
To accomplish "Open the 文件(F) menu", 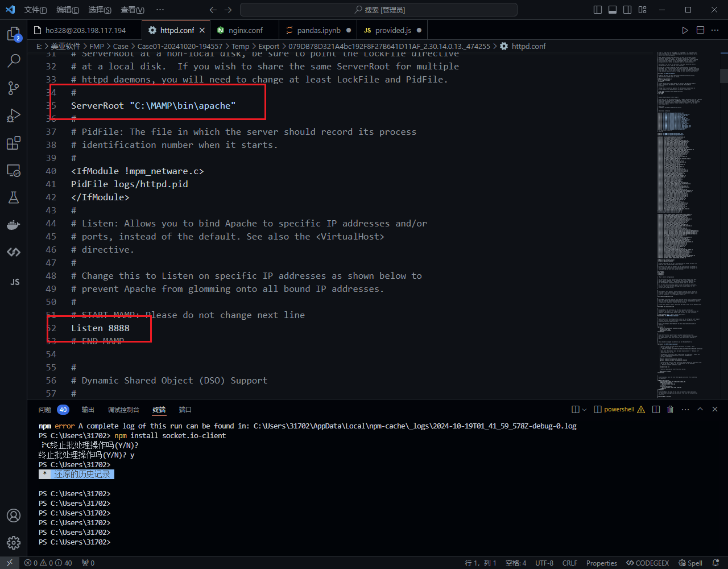I will (x=36, y=10).
